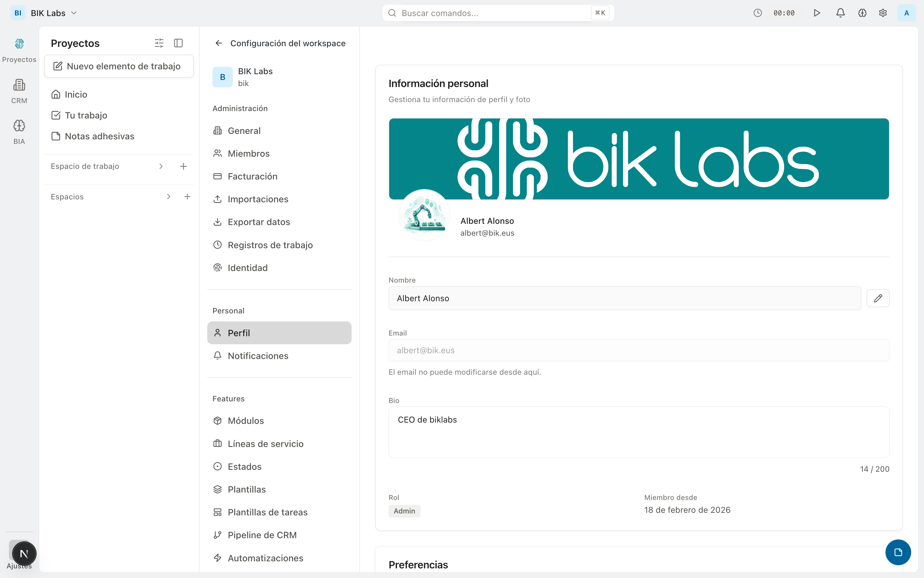Open General settings
The image size is (924, 578).
[279, 131]
